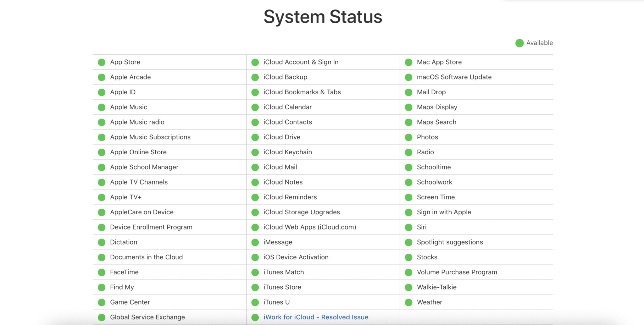The image size is (644, 325).
Task: Click the green dot next to Weather
Action: 408,302
